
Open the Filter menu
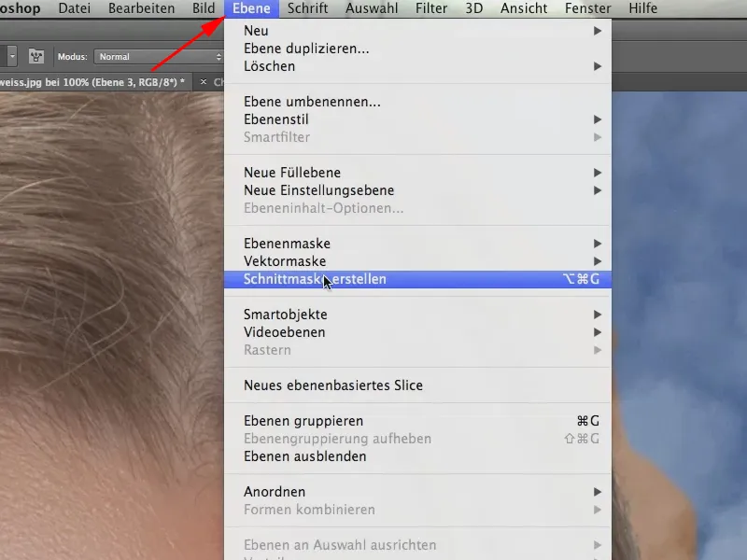tap(431, 8)
